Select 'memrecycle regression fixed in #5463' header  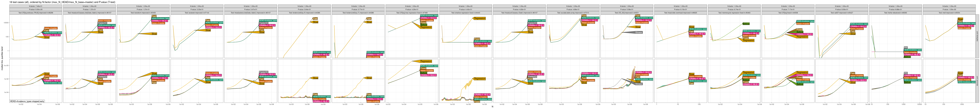734,13
